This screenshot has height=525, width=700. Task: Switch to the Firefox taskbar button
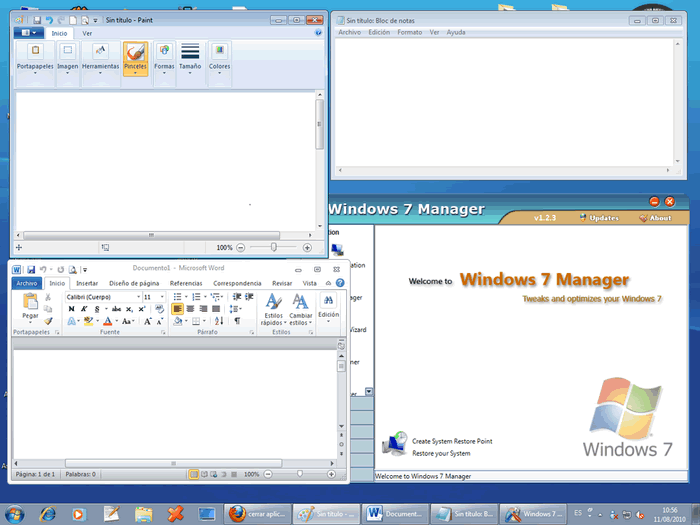tap(258, 514)
